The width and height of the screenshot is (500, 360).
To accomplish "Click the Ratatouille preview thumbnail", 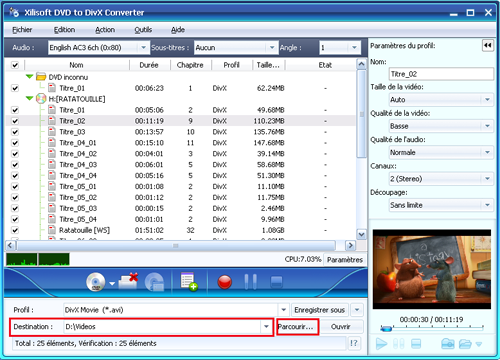I will click(x=432, y=269).
